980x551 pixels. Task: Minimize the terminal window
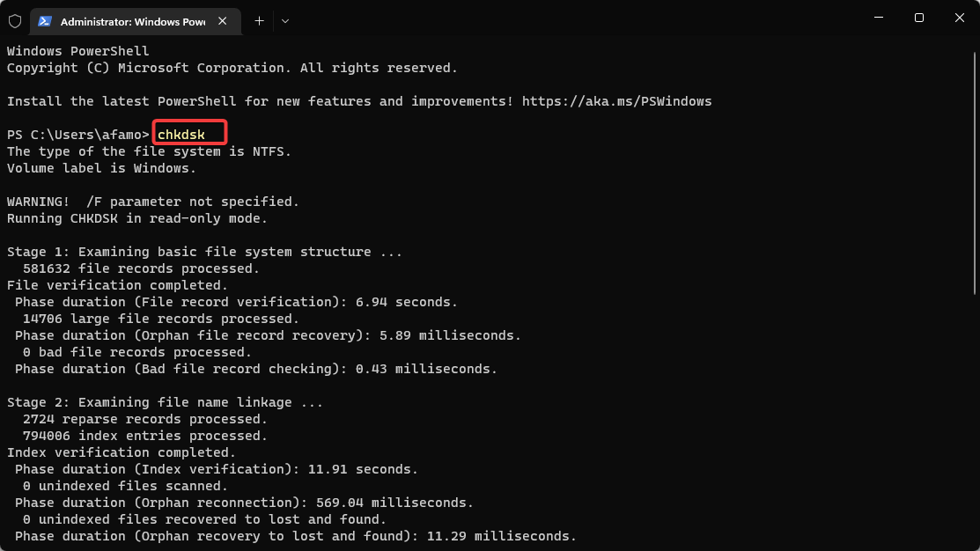[879, 18]
